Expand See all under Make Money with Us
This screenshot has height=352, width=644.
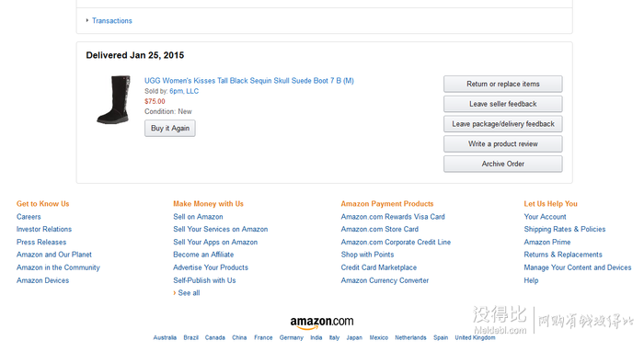(189, 293)
